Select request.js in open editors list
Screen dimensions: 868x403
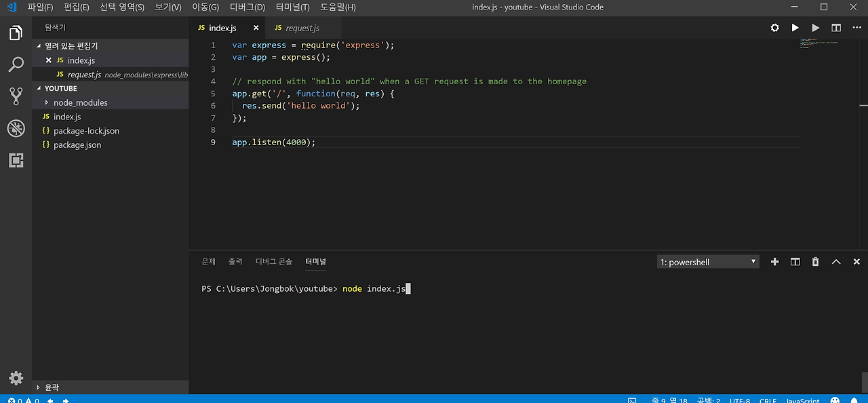111,75
